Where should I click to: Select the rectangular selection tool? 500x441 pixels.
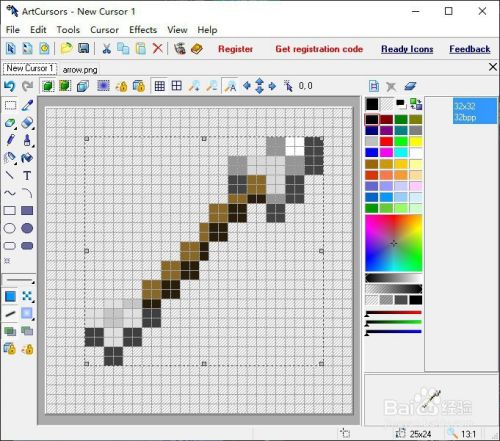tap(10, 105)
